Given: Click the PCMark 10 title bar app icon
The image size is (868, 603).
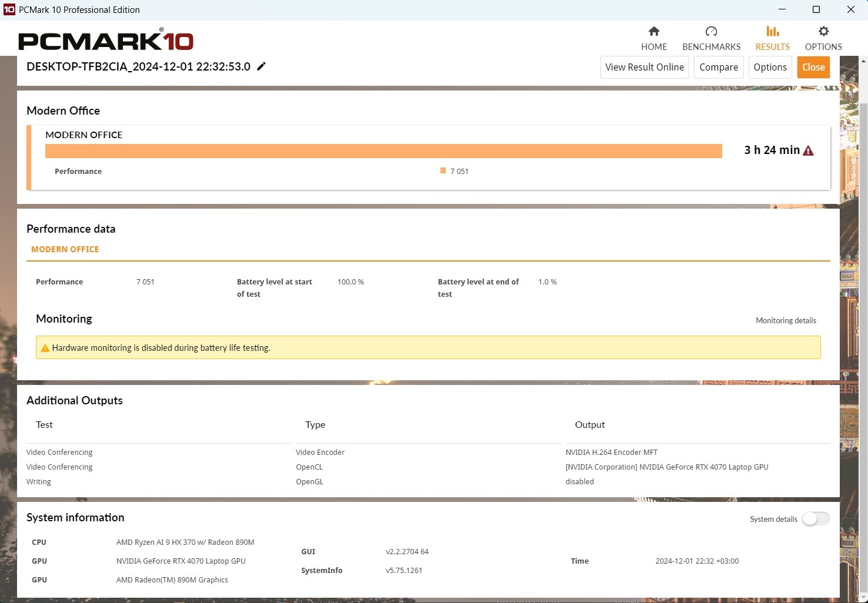Looking at the screenshot, I should (9, 9).
